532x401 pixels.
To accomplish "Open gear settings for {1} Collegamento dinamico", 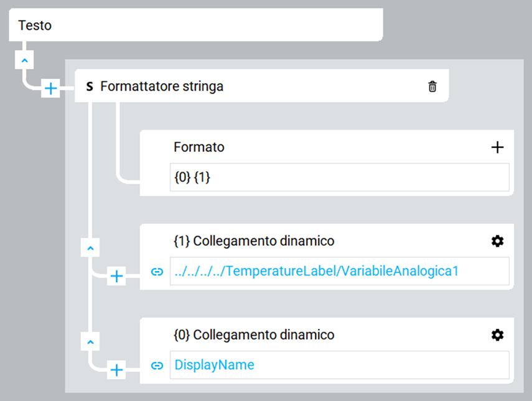I will (497, 241).
